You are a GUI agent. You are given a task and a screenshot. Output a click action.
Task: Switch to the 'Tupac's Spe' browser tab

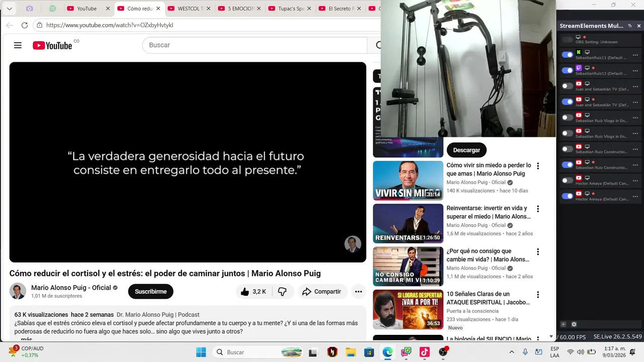(x=291, y=9)
